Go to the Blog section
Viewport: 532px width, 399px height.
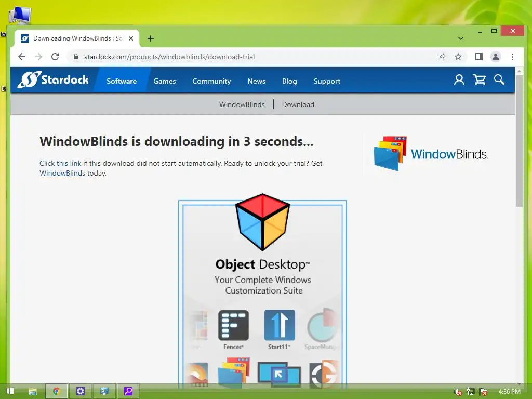pyautogui.click(x=289, y=81)
